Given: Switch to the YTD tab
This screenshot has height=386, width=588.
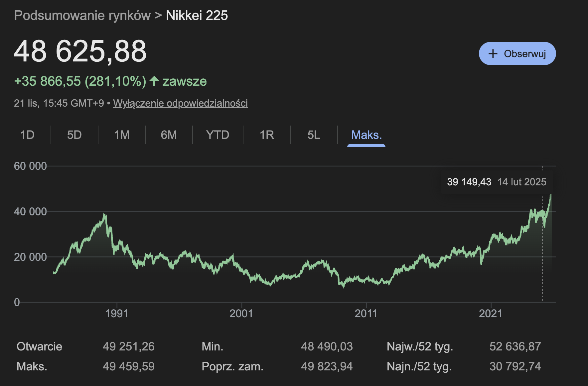Looking at the screenshot, I should (218, 135).
